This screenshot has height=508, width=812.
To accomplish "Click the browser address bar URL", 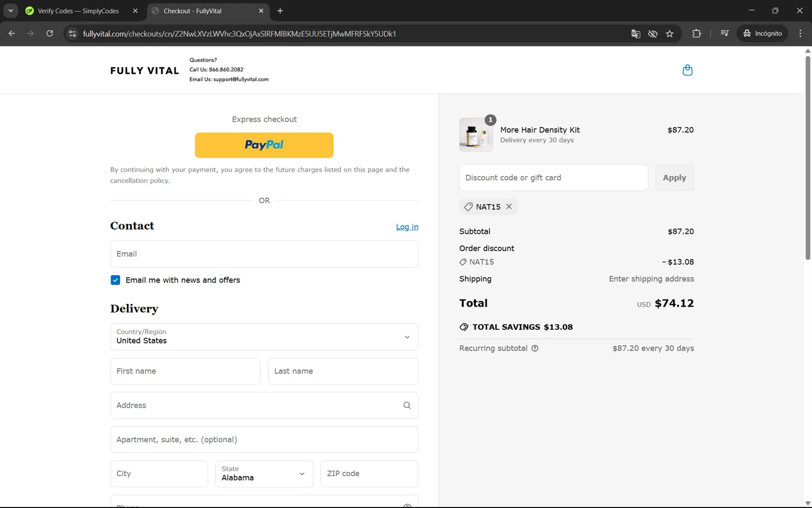I will [239, 34].
